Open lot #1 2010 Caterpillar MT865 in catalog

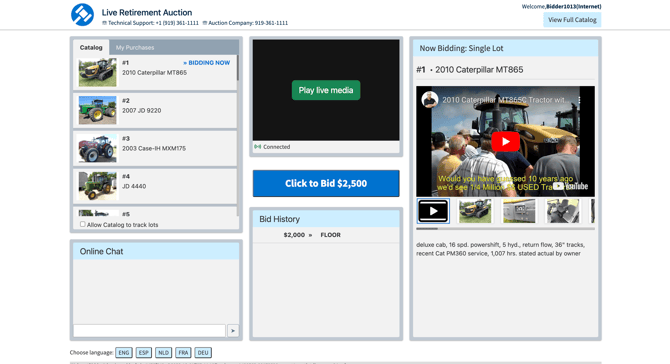point(155,72)
